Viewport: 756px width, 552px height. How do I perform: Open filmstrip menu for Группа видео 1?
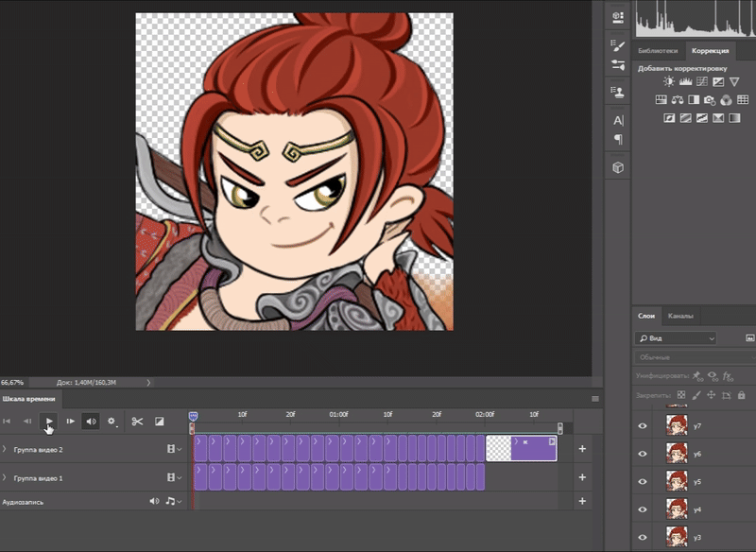tap(174, 477)
